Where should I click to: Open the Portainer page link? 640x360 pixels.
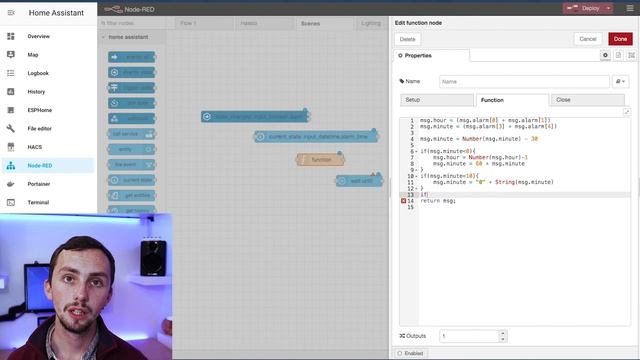[x=39, y=184]
